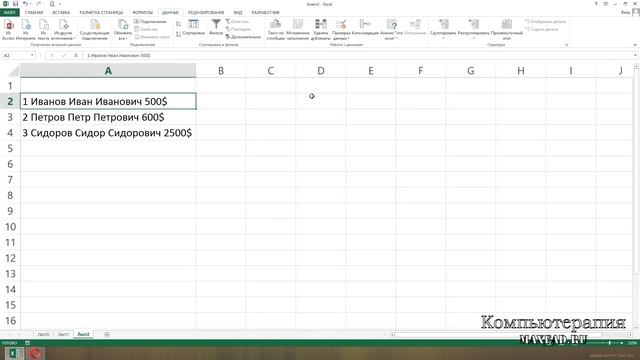Viewport: 640px width, 360px height.
Task: Open the ФАЙЛ tab
Action: coord(10,13)
